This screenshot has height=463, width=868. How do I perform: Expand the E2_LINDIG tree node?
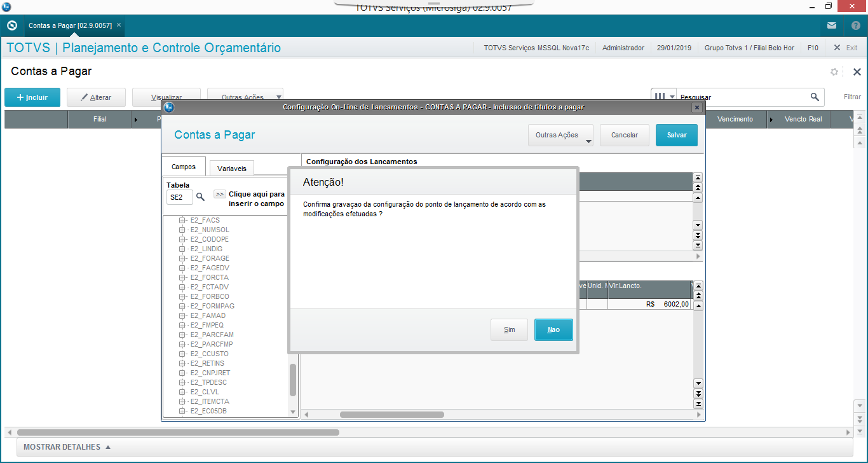182,249
